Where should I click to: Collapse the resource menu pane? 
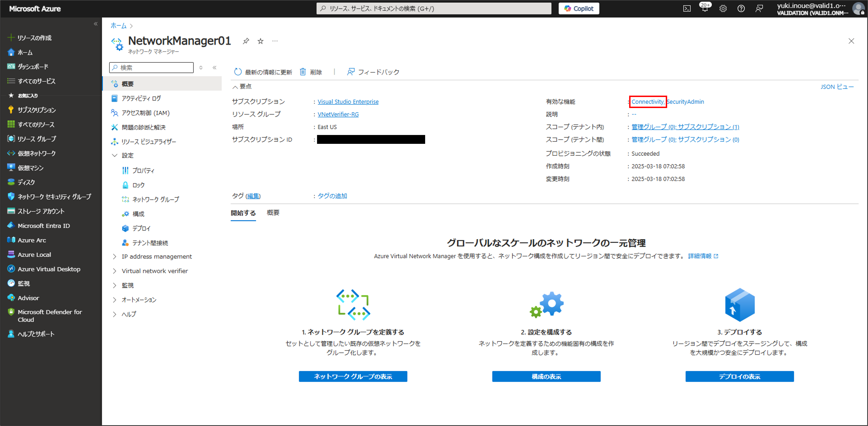tap(214, 67)
